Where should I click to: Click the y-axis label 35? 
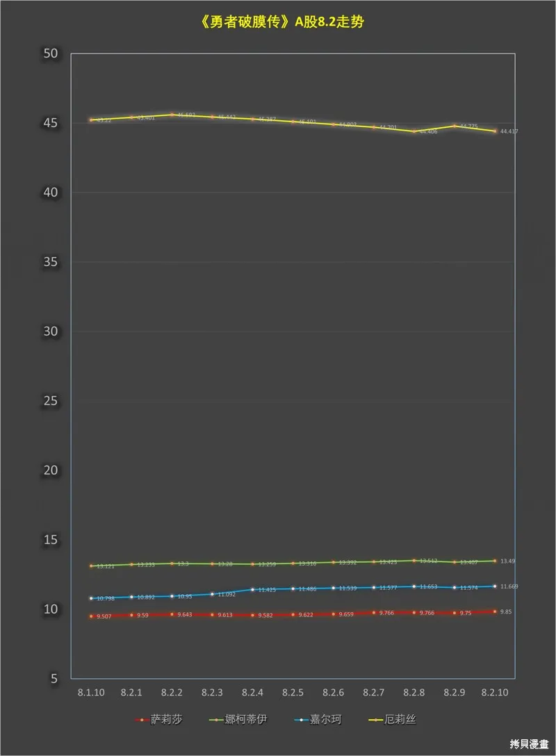[x=50, y=262]
